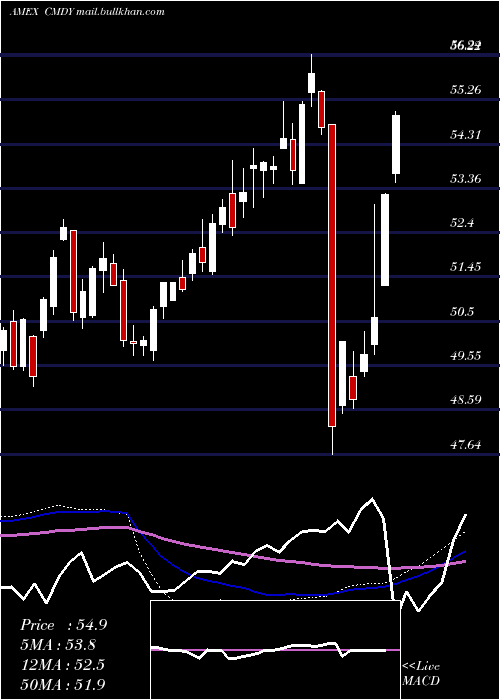This screenshot has height=700, width=500.
Task: Select the 56.22 price axis label
Action: [x=465, y=45]
